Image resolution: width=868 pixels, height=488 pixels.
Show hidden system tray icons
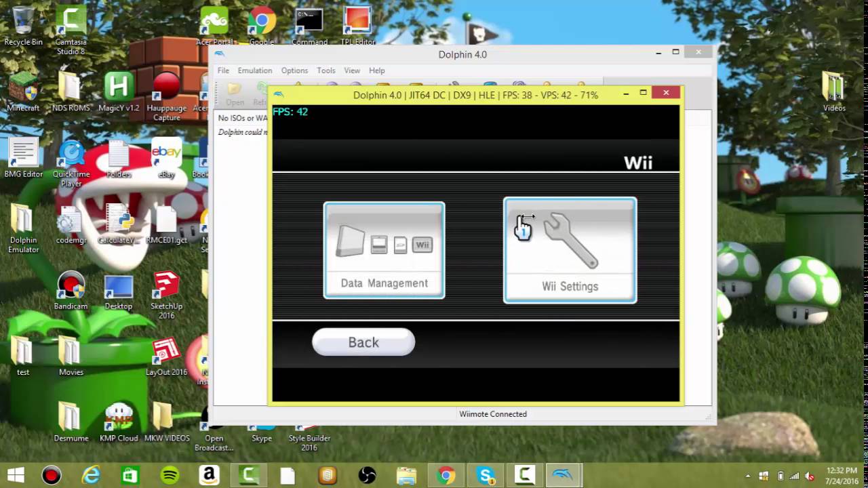tap(748, 476)
